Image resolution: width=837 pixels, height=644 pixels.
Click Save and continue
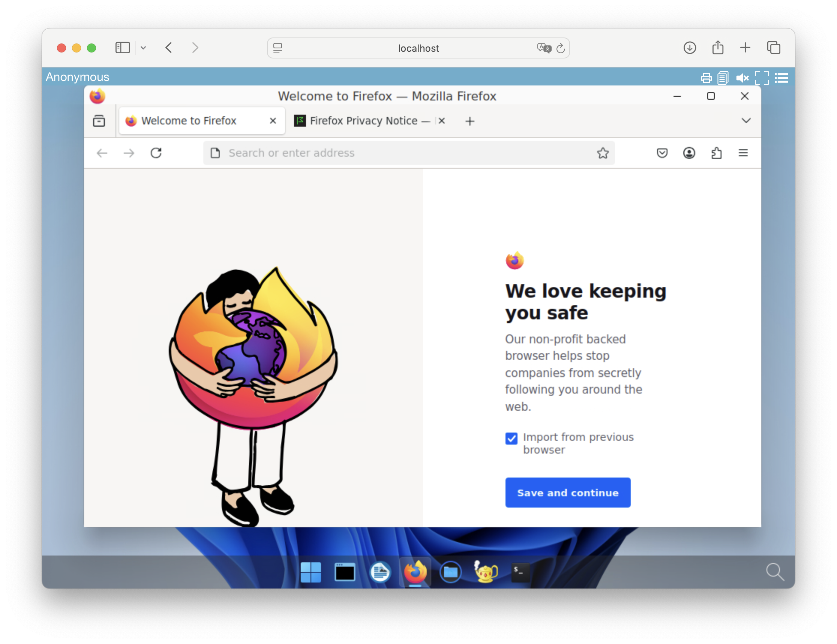[x=568, y=493]
